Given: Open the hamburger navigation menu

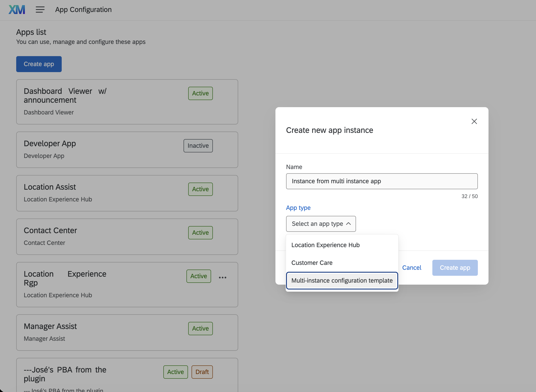Looking at the screenshot, I should [40, 10].
